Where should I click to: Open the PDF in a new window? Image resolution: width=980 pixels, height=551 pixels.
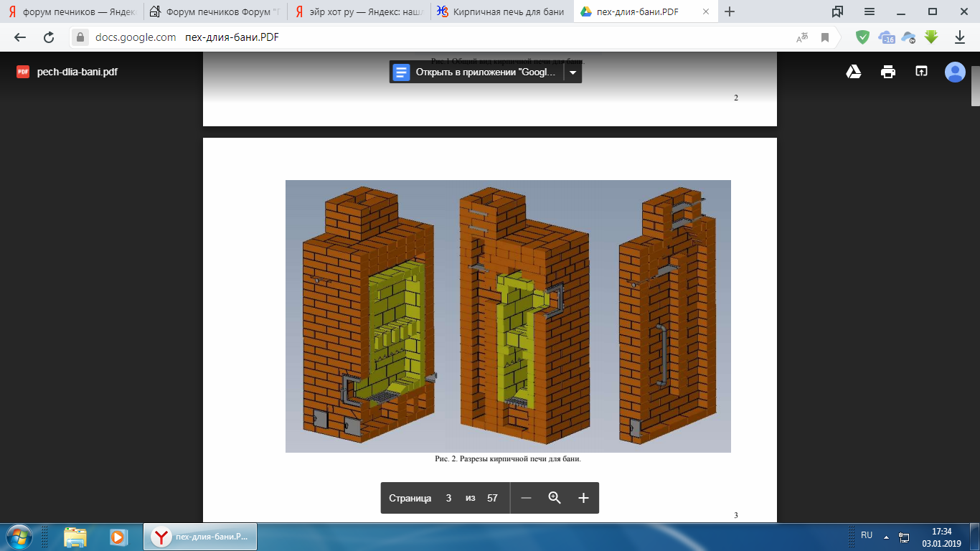point(921,72)
